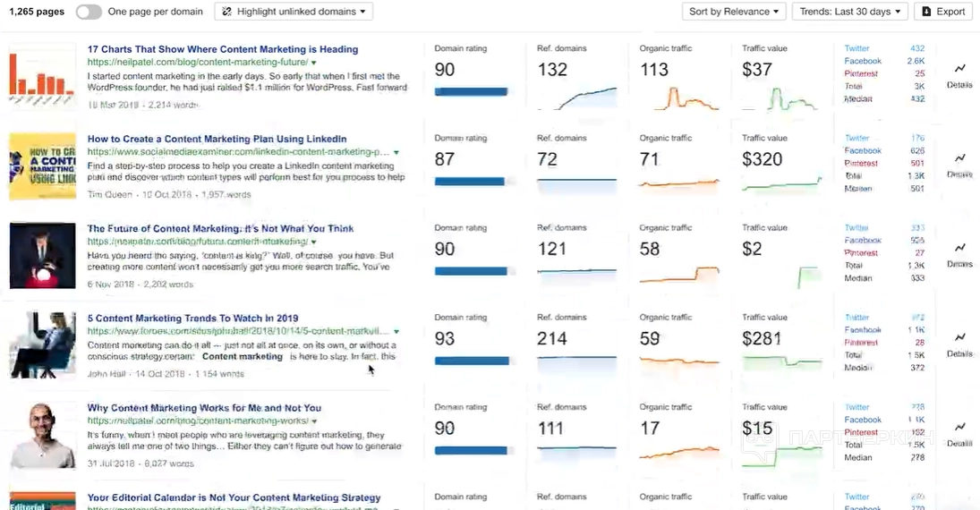Open 'How to Create a Content Marketing Plan Using LinkedIn'
The width and height of the screenshot is (980, 510).
pos(217,139)
